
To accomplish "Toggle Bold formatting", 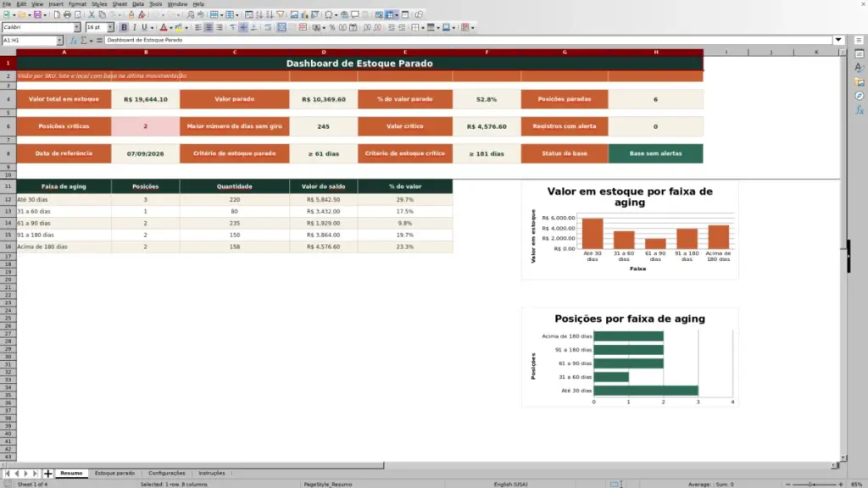I will click(124, 27).
